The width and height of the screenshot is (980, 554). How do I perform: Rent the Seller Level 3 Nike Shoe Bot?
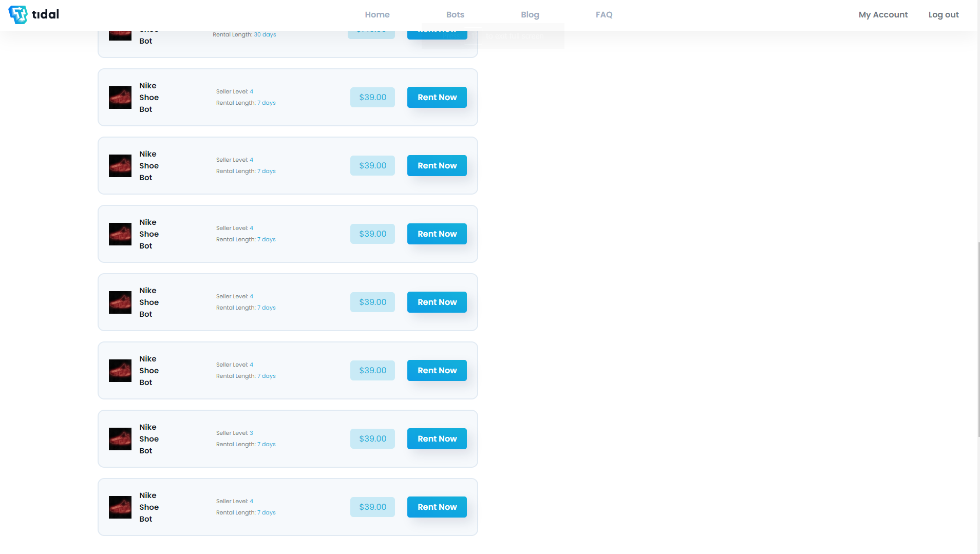[x=437, y=438]
